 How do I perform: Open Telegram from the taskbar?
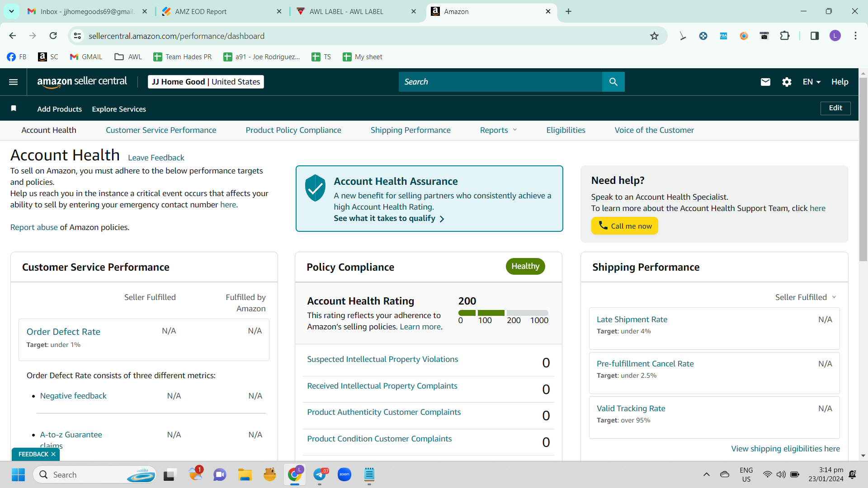[320, 474]
